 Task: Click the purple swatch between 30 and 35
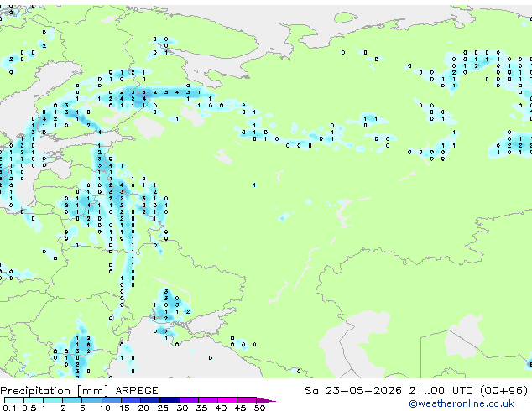188,400
